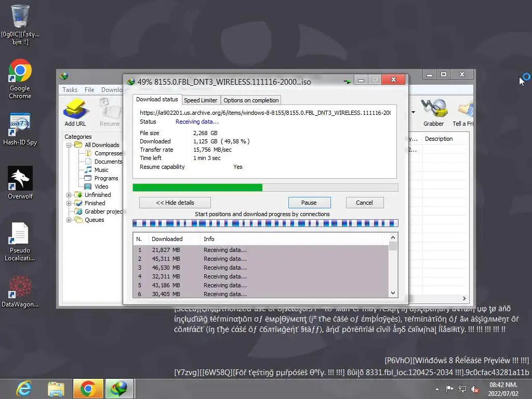532x399 pixels.
Task: Select connection row 1 with 21,827 MB
Action: click(x=261, y=250)
